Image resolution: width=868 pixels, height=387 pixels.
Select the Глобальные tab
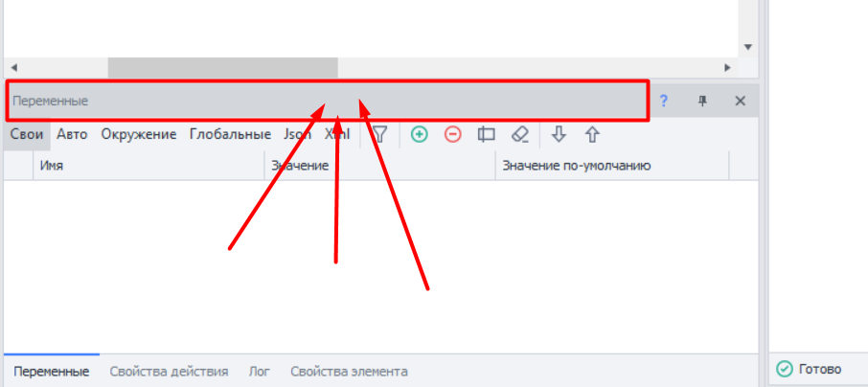[x=230, y=134]
